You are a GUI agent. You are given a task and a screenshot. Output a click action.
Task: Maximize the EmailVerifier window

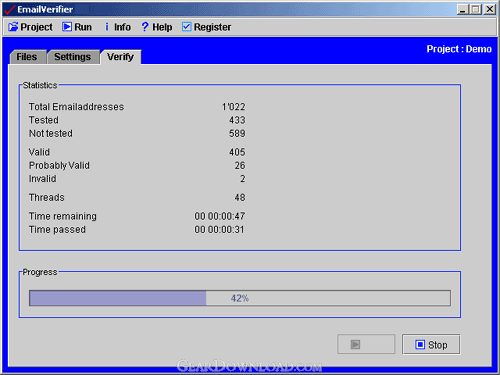coord(476,9)
